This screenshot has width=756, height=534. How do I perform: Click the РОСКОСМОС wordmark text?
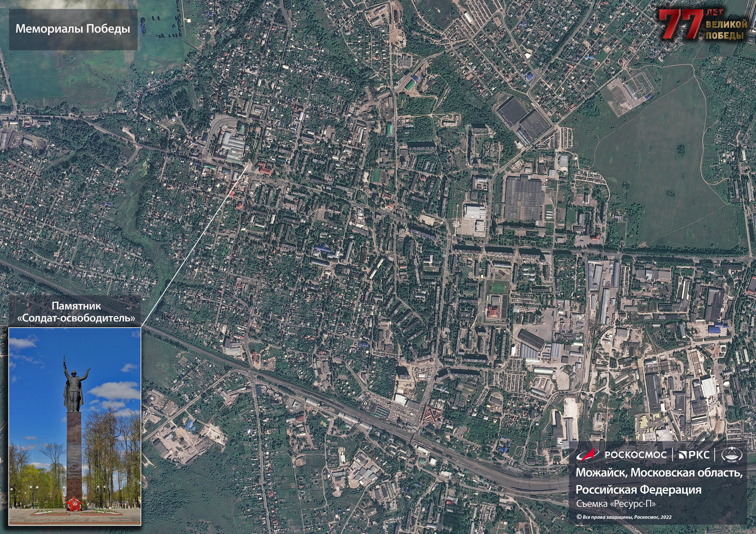636,455
